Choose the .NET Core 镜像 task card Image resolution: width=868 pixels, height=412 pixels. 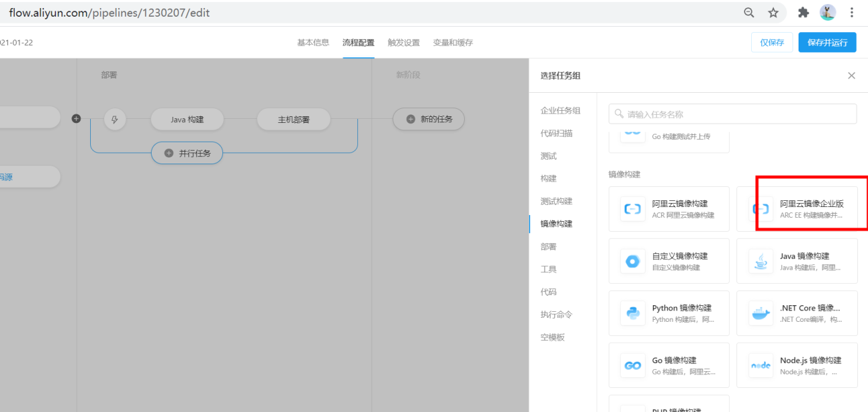(x=797, y=313)
